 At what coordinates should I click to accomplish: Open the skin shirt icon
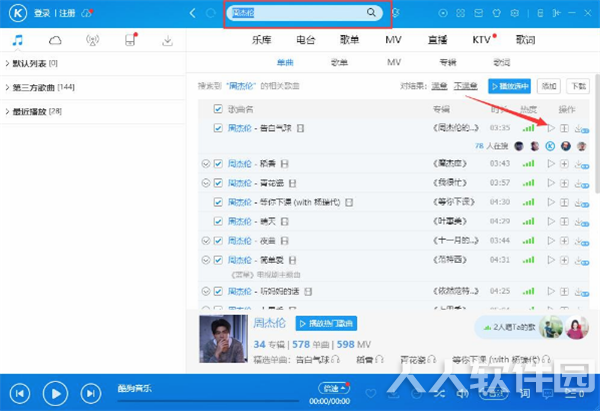point(496,13)
